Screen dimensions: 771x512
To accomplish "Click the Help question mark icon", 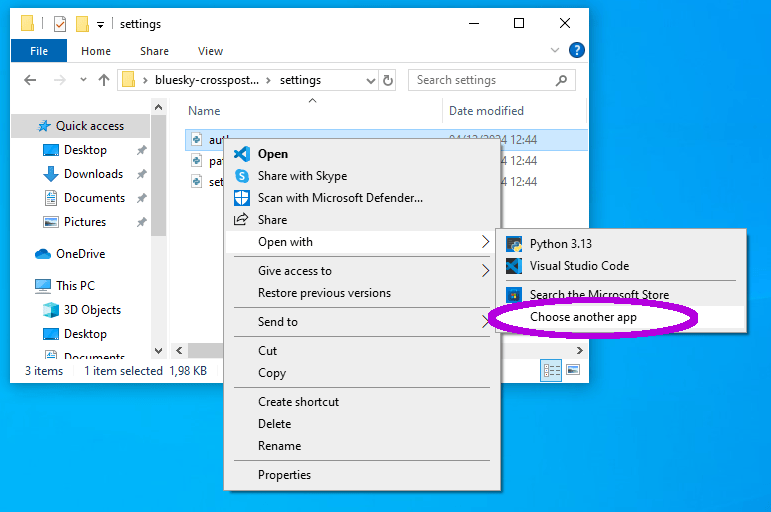I will point(576,51).
